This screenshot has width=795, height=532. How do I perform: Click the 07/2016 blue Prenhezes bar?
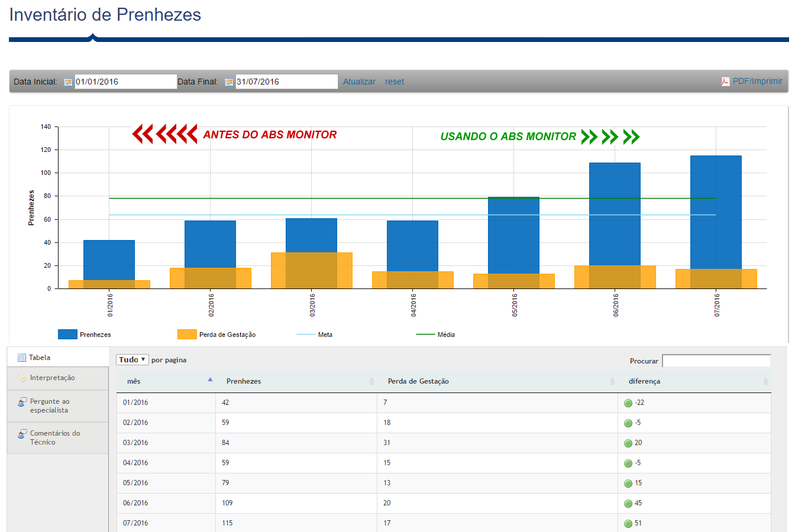click(x=716, y=212)
